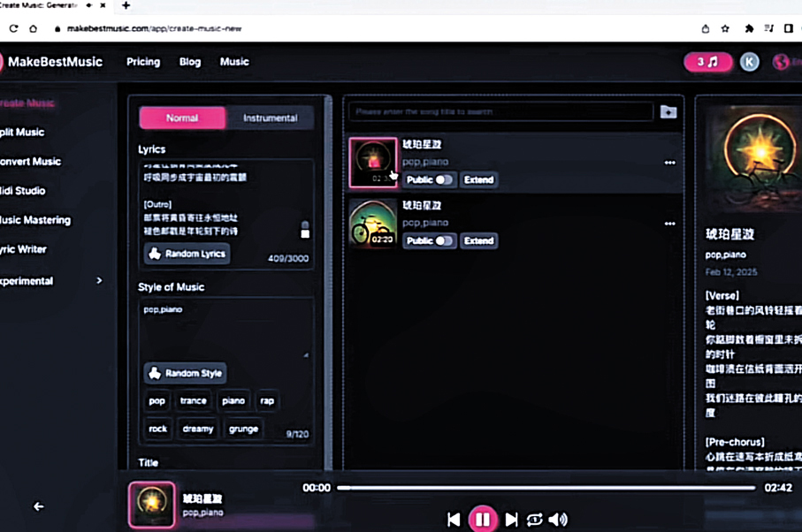This screenshot has height=532, width=802.
Task: Click the lyrics box scrollbar
Action: click(305, 230)
